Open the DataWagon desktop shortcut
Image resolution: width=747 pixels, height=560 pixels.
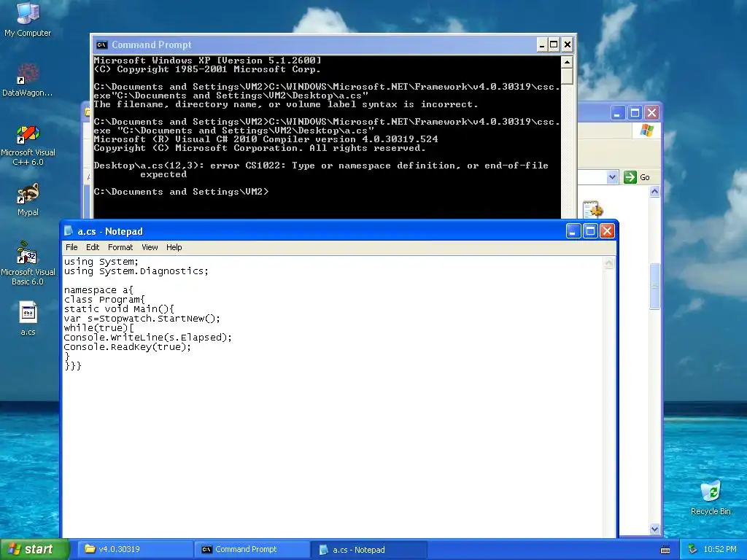tap(28, 79)
